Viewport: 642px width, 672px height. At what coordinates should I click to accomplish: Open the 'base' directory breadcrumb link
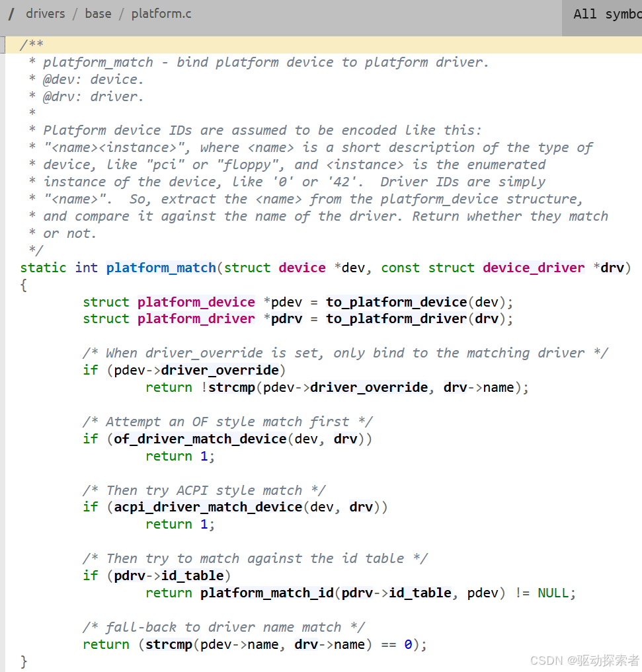pos(98,13)
